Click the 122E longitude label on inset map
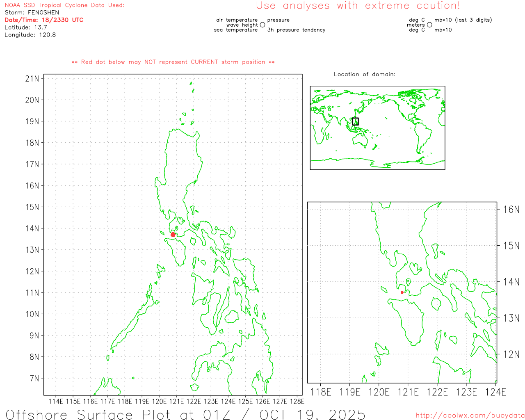 [x=437, y=392]
